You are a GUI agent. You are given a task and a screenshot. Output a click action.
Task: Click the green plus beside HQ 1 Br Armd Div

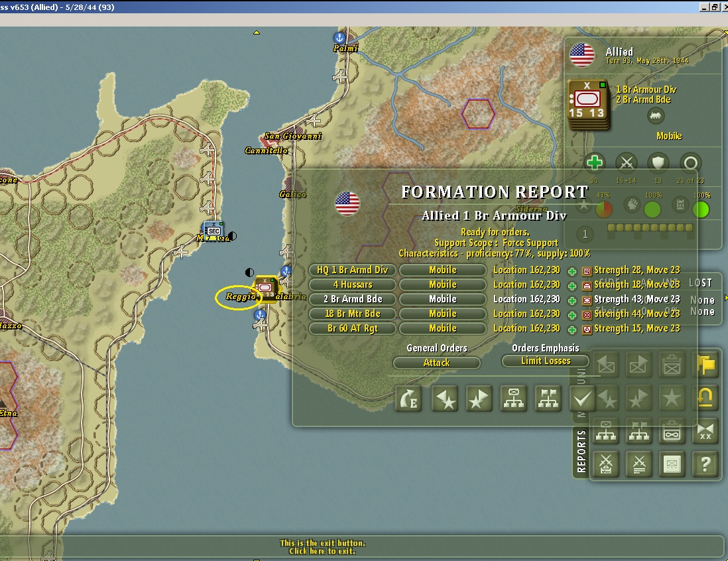tap(572, 271)
